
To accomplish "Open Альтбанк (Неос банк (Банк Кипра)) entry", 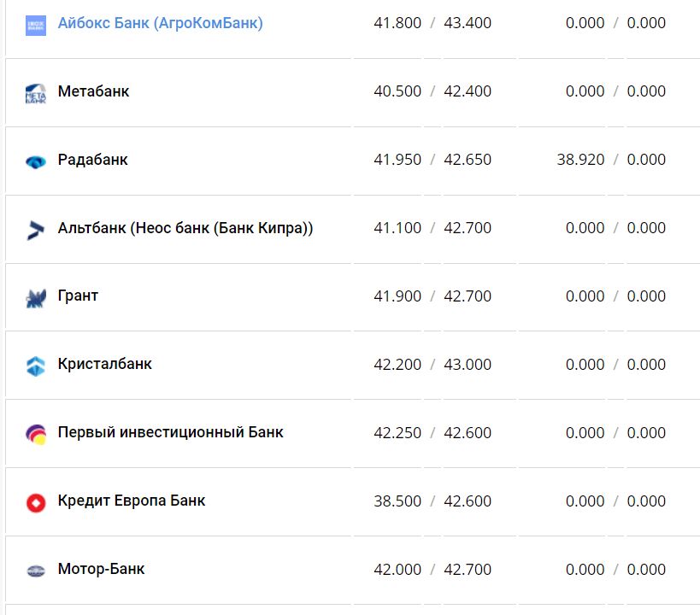I will tap(185, 228).
